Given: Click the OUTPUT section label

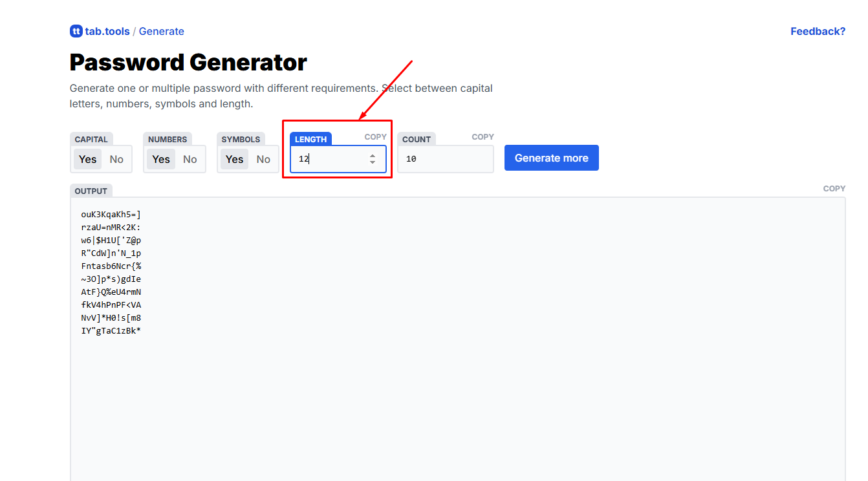Looking at the screenshot, I should [91, 191].
